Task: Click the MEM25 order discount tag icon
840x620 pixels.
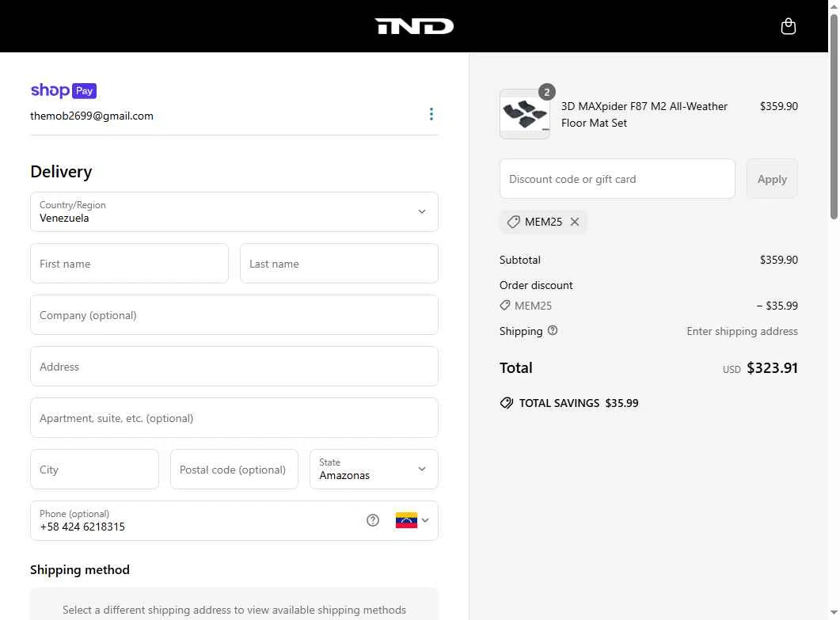Action: [504, 306]
